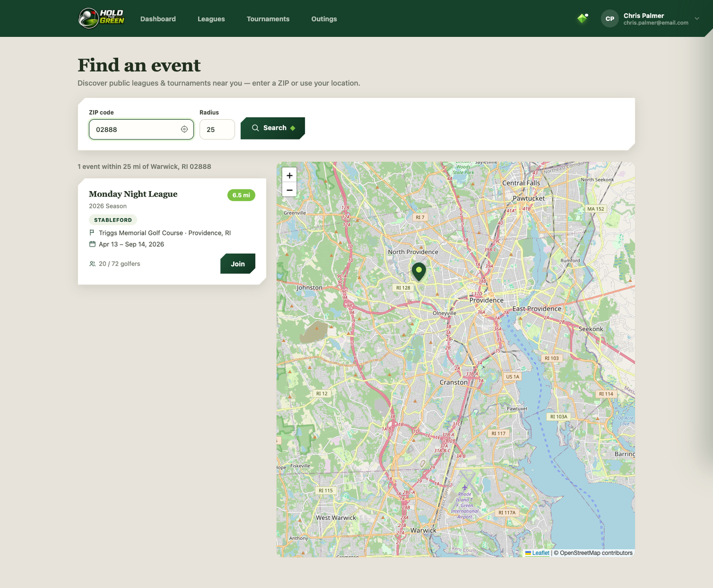
Task: Zoom in on the map
Action: point(289,175)
